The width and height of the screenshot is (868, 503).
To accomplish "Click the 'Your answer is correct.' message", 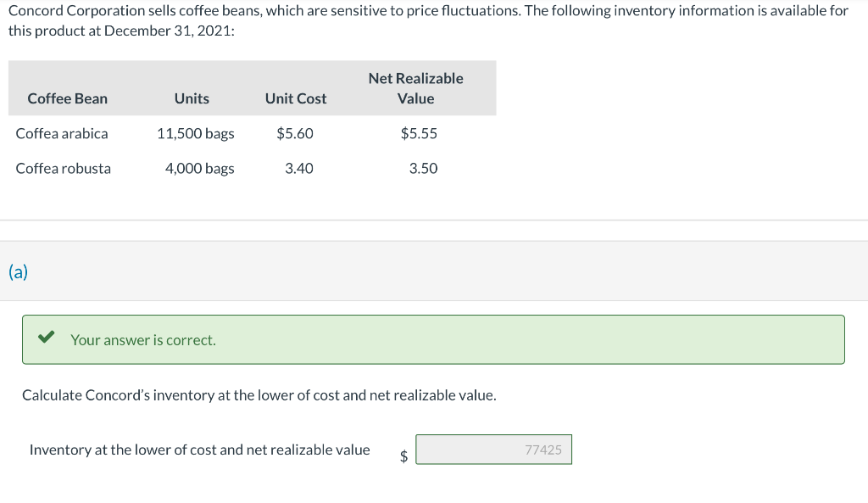I will click(142, 340).
